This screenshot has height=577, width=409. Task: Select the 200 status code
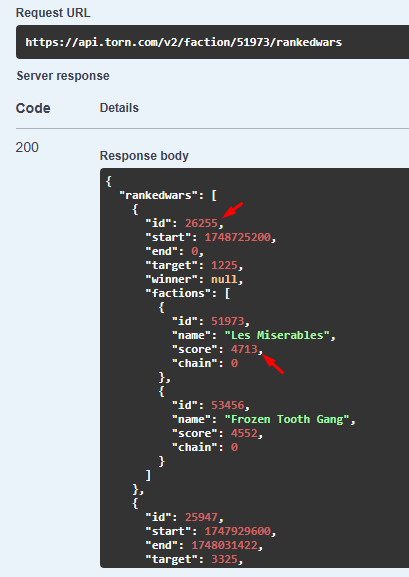click(27, 147)
